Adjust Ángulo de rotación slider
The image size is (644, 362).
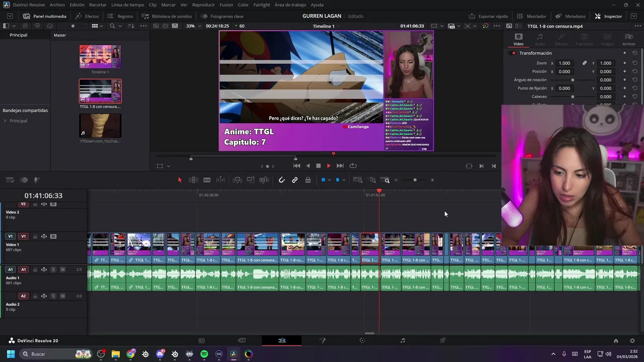(573, 80)
